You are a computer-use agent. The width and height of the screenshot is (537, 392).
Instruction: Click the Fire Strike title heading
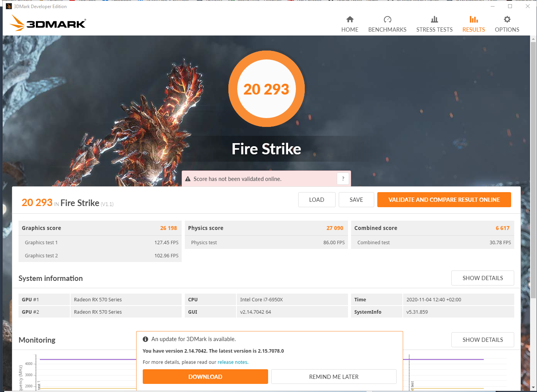(266, 149)
